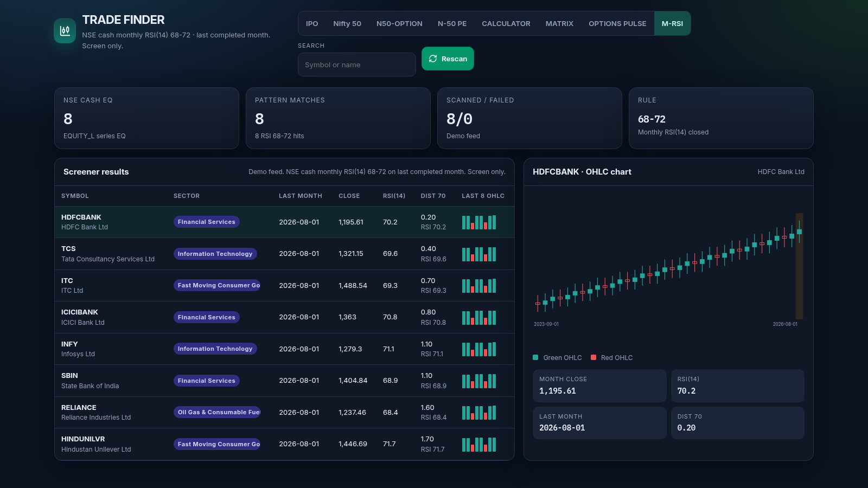The image size is (868, 488).
Task: Open the IPO tab
Action: (312, 23)
